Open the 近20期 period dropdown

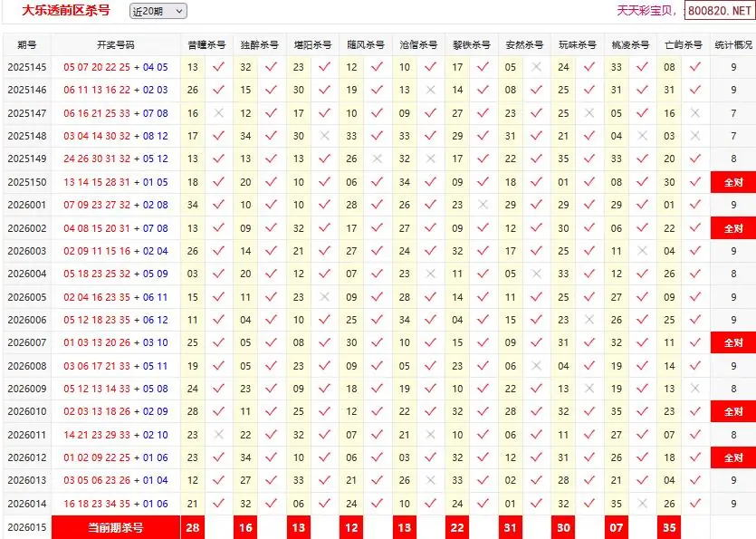coord(158,11)
